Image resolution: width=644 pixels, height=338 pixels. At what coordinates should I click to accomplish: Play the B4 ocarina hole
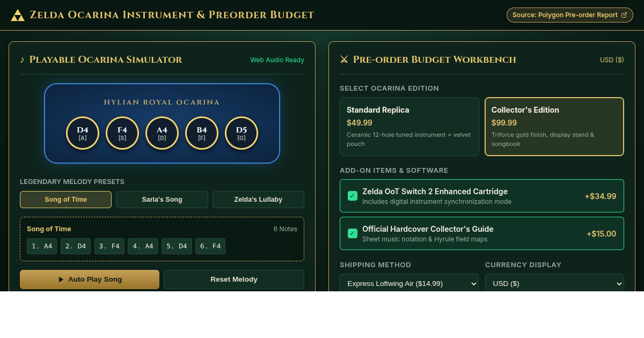(202, 133)
